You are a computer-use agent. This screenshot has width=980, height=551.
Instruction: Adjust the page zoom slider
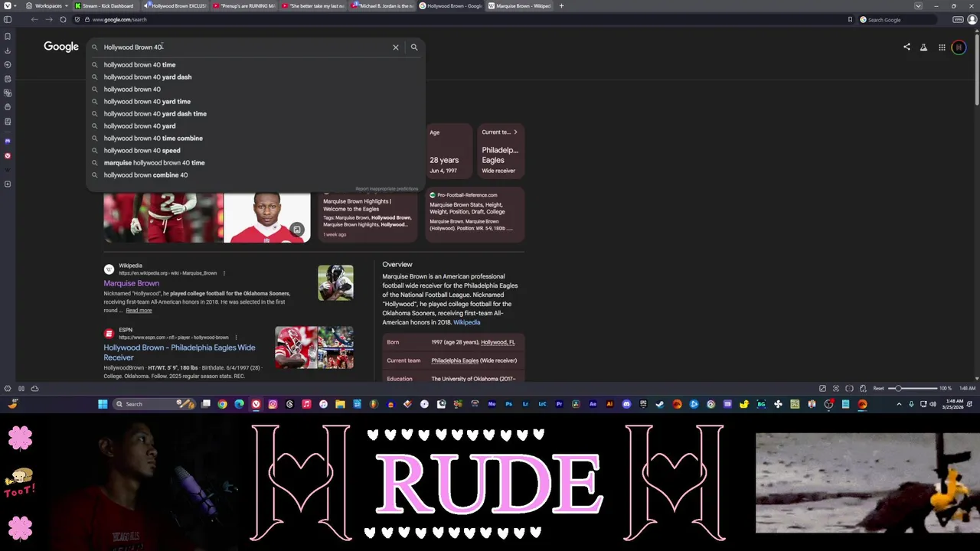click(x=913, y=389)
